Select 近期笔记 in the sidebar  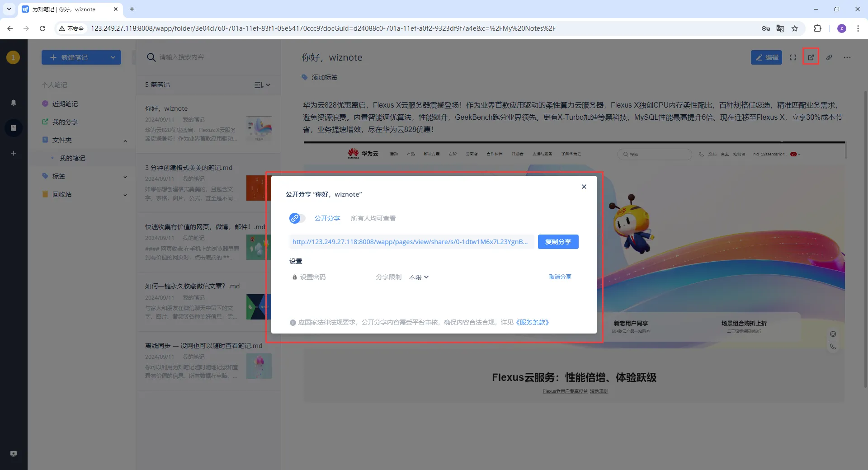[65, 104]
